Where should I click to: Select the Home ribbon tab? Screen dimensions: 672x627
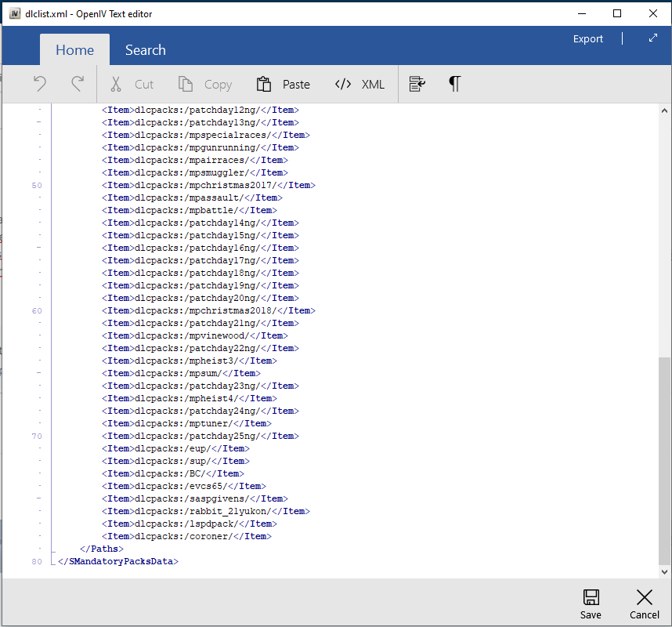tap(74, 50)
